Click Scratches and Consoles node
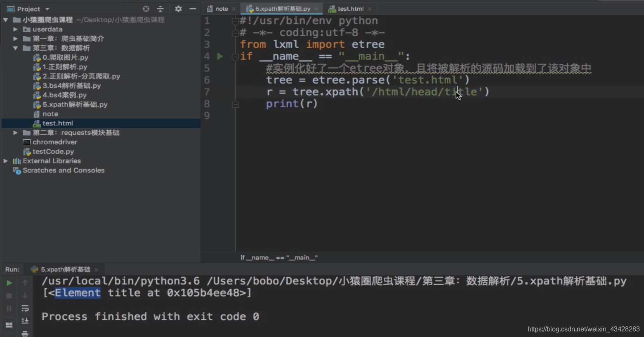The width and height of the screenshot is (644, 337). coord(63,170)
